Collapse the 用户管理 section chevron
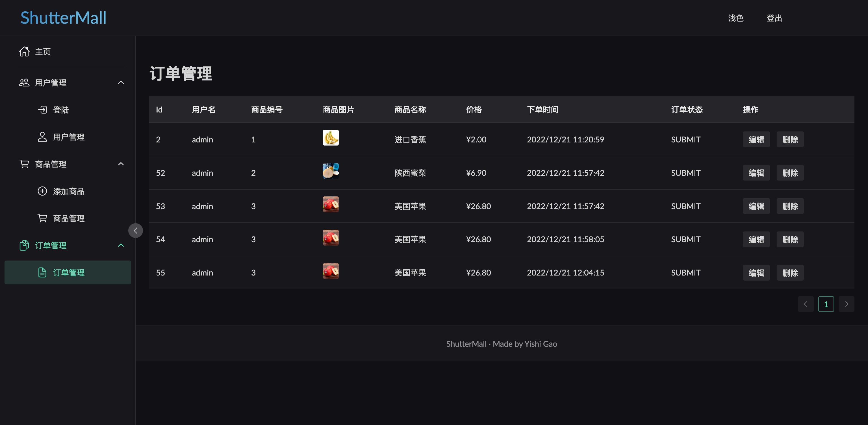 click(x=121, y=83)
